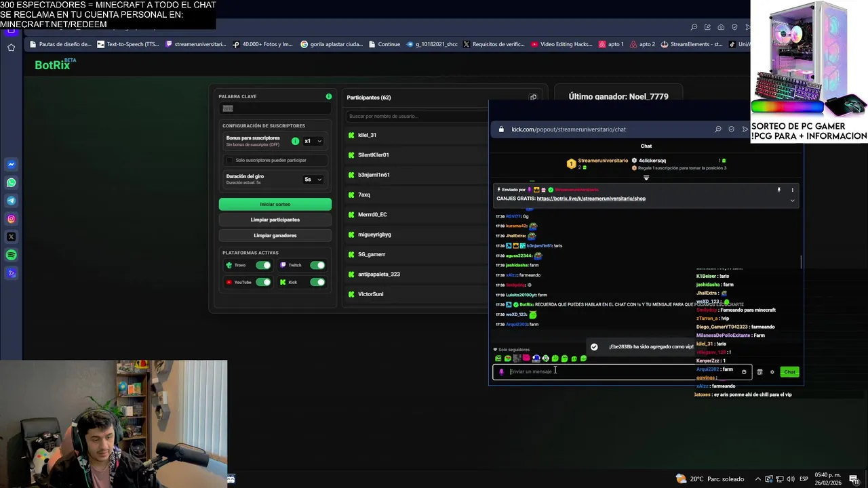The height and width of the screenshot is (488, 868).
Task: Open Messenger in the browser sidebar
Action: (x=11, y=165)
